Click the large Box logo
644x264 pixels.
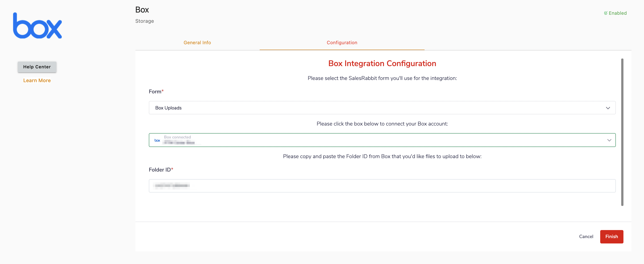tap(37, 26)
